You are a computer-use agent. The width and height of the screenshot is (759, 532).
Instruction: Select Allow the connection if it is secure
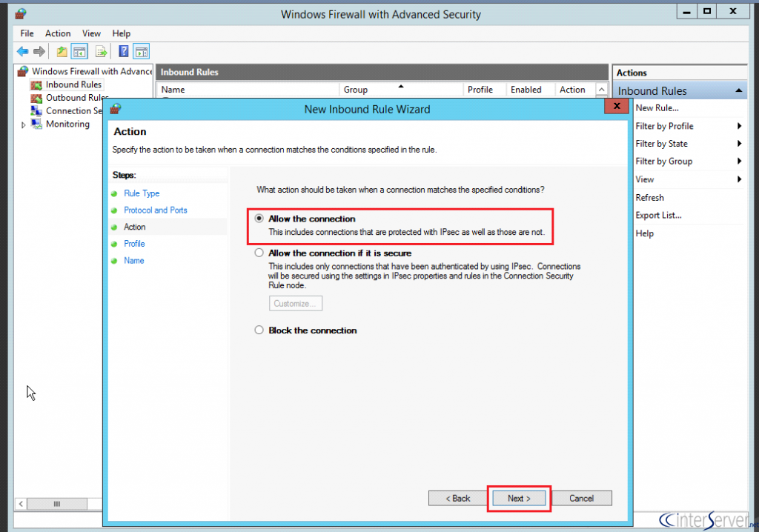(x=259, y=253)
